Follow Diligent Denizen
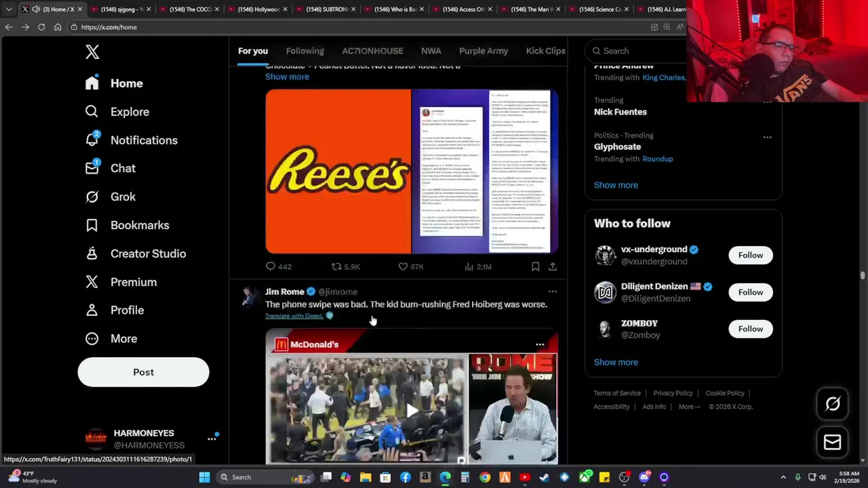The height and width of the screenshot is (488, 868). pyautogui.click(x=750, y=292)
